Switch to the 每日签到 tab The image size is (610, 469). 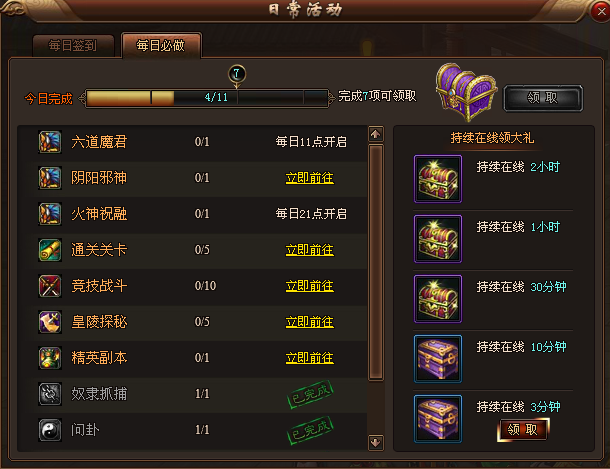coord(73,46)
